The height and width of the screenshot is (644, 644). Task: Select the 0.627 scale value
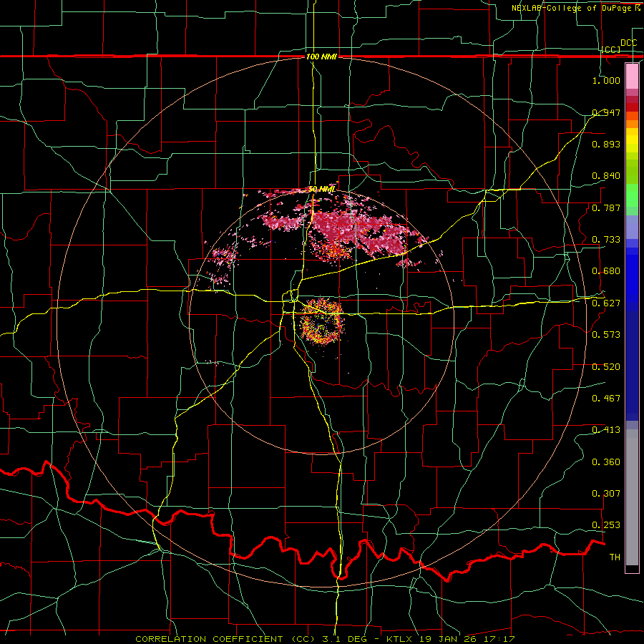pos(606,303)
